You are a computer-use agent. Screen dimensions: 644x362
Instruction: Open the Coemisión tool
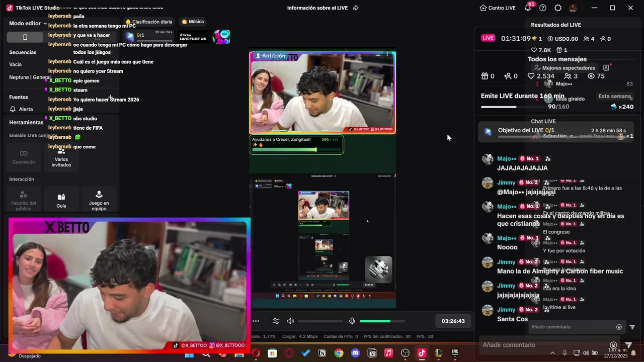click(24, 157)
